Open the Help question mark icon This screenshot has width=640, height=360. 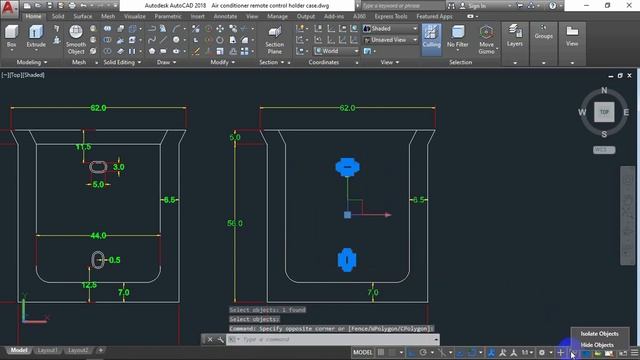pyautogui.click(x=552, y=6)
